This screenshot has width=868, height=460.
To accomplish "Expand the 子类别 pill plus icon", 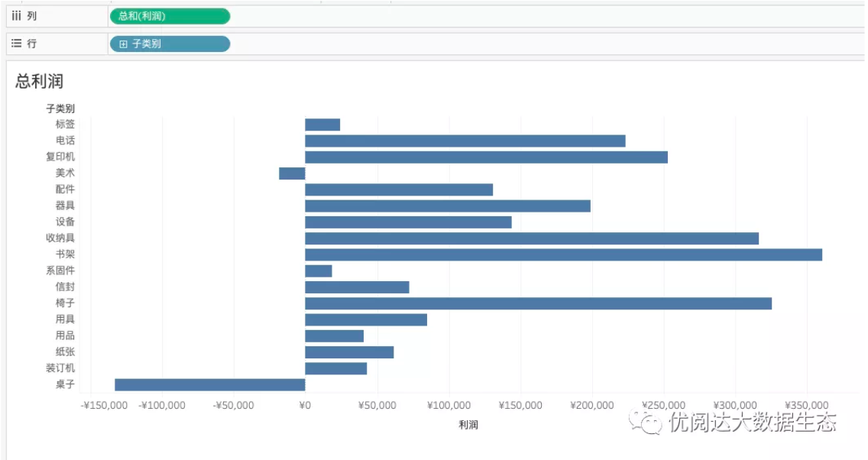I will click(x=123, y=44).
